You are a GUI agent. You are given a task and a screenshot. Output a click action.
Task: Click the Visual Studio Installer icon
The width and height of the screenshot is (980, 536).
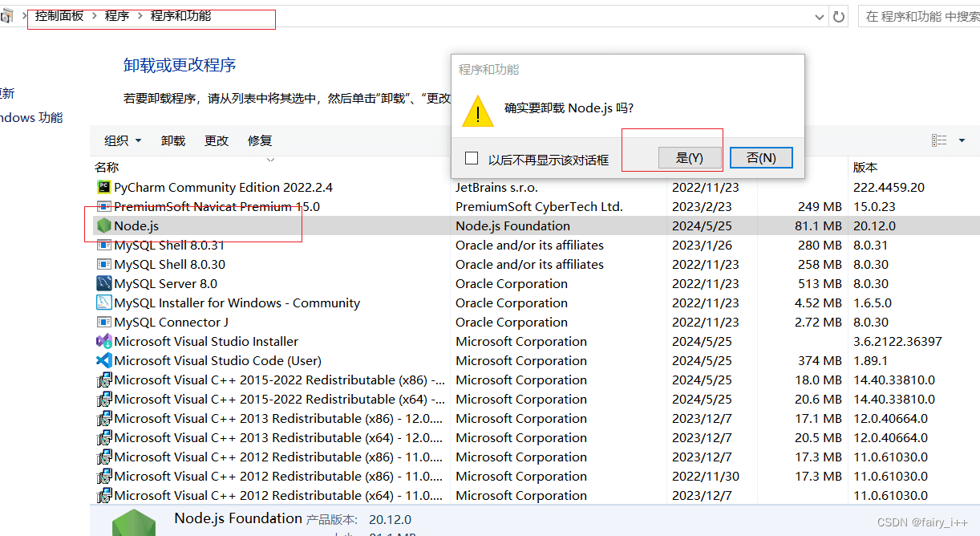pos(103,341)
